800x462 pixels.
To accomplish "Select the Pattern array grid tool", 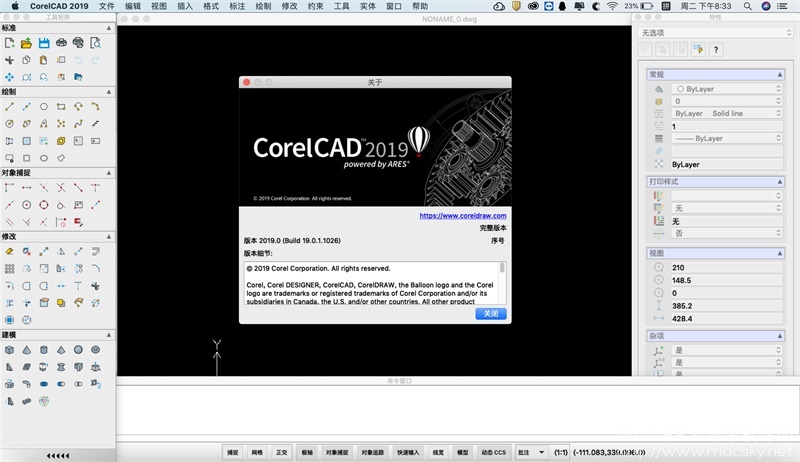I will coord(9,269).
